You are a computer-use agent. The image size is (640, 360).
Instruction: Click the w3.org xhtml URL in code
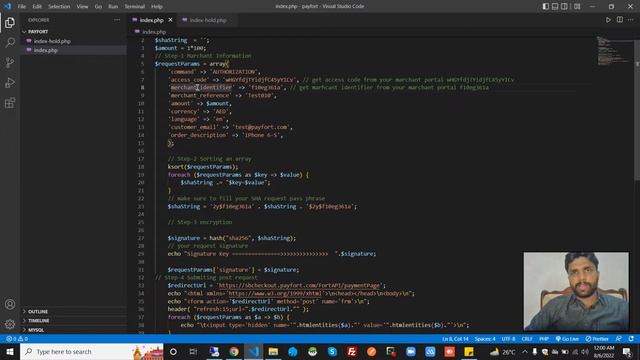pyautogui.click(x=275, y=293)
